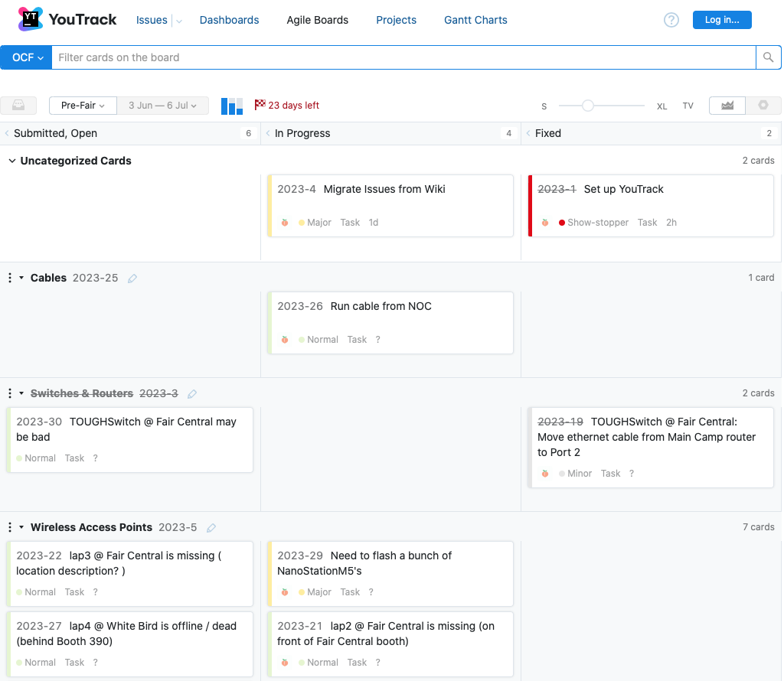This screenshot has width=784, height=681.
Task: Open board settings gear icon
Action: 763,106
